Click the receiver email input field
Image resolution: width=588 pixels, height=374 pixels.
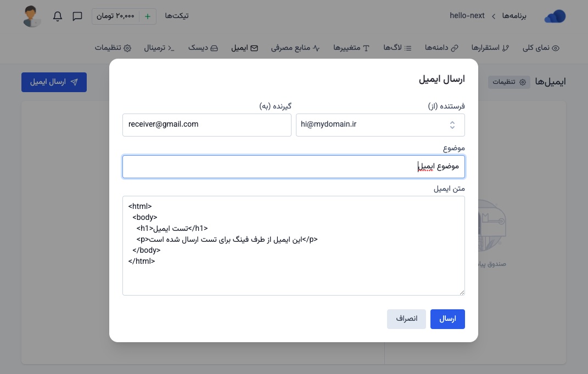click(206, 125)
